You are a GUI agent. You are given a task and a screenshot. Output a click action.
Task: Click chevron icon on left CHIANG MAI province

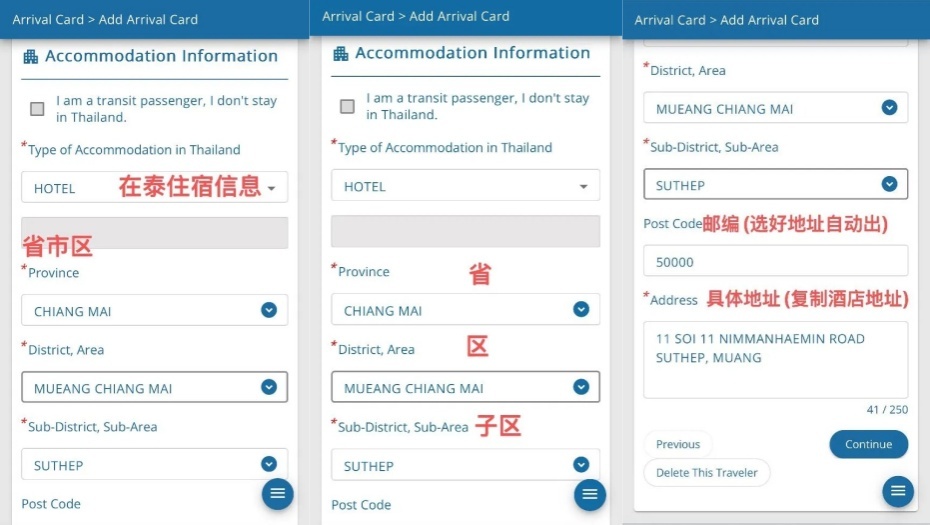[269, 310]
